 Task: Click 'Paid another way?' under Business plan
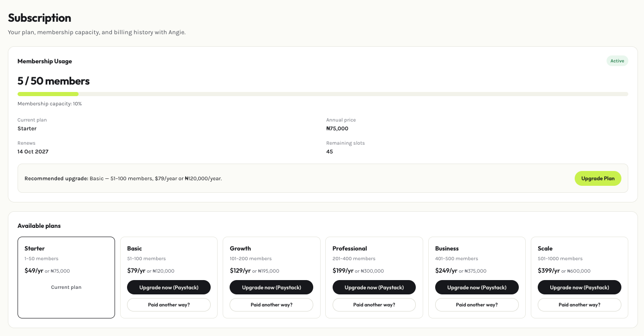[x=477, y=305]
